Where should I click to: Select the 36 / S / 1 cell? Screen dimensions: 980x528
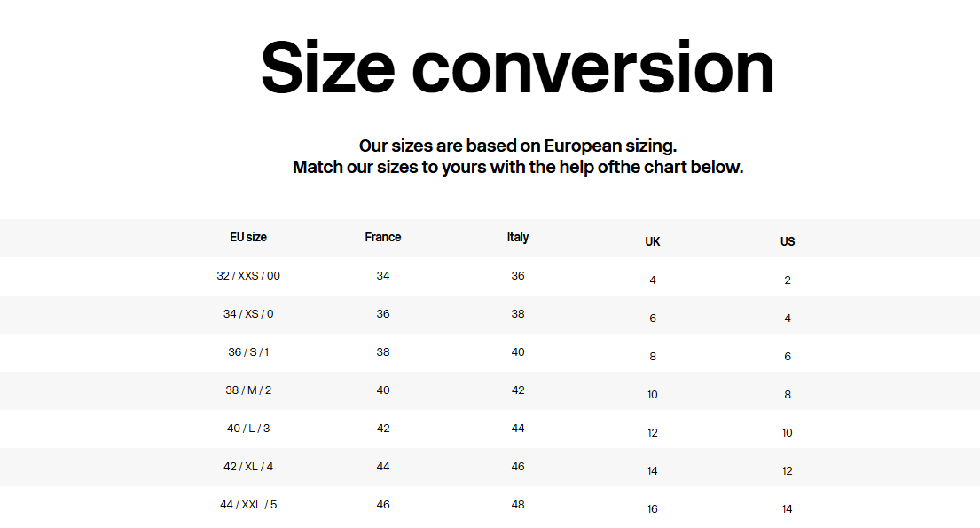coord(248,352)
